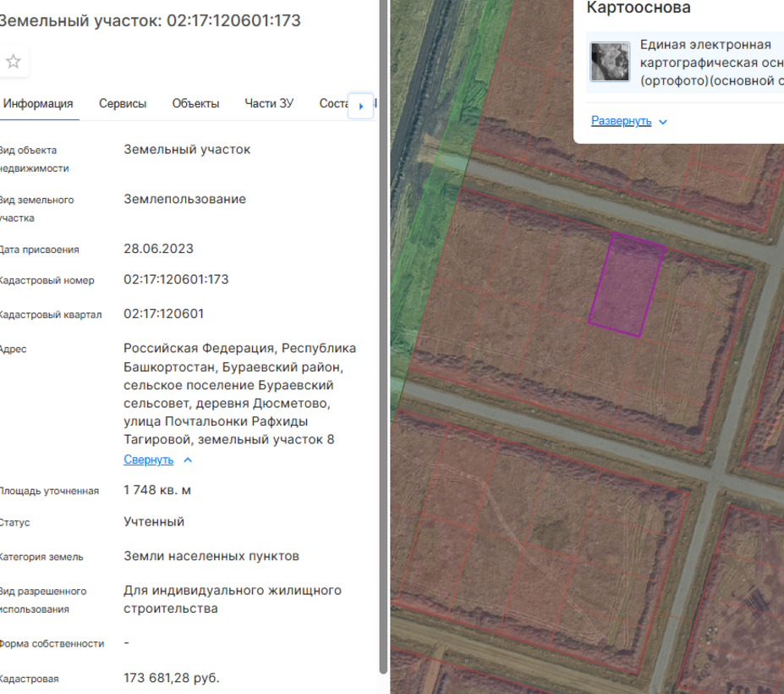Select the Части ЗУ tab
The image size is (784, 694).
[269, 104]
